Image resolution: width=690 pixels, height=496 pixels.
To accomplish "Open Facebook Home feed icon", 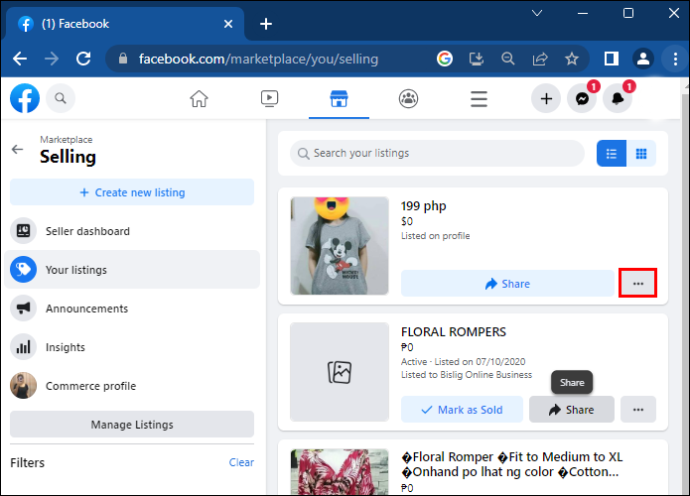I will tap(199, 99).
